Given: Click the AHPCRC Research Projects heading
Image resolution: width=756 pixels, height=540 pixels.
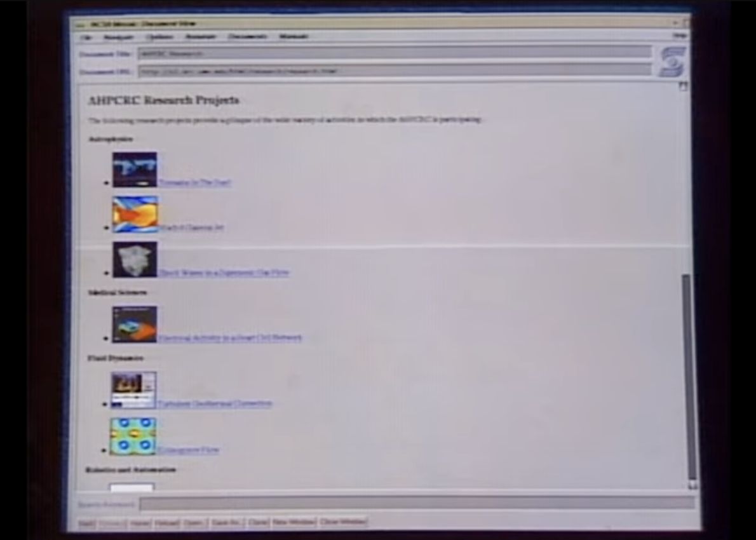Looking at the screenshot, I should pos(163,100).
